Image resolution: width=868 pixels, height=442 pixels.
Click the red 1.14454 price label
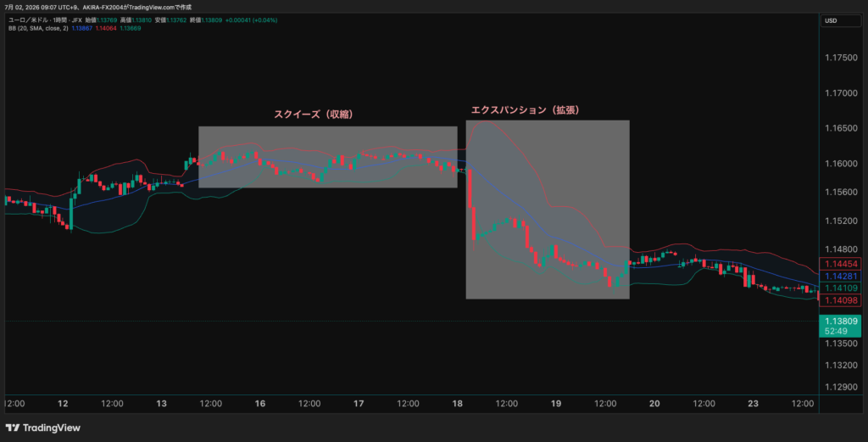840,264
